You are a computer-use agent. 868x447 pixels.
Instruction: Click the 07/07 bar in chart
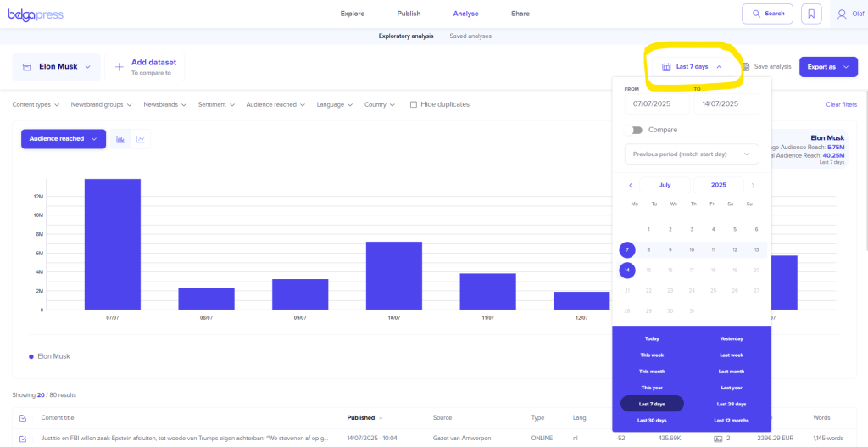point(112,244)
